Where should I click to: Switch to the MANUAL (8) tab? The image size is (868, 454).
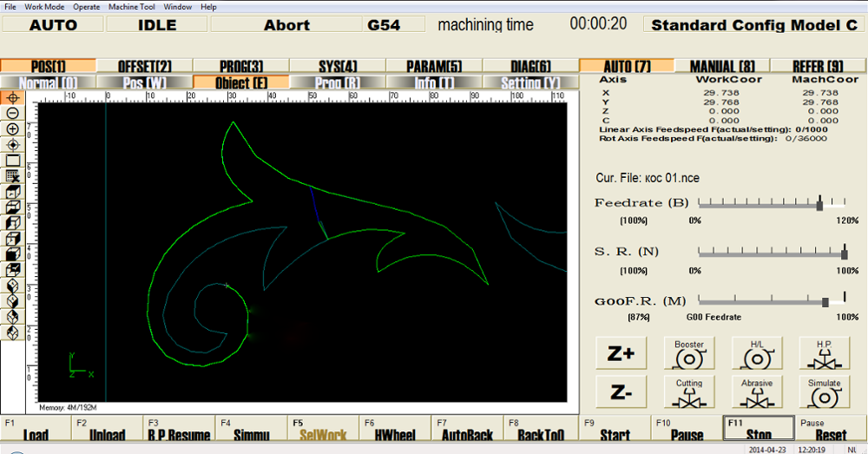pos(722,66)
